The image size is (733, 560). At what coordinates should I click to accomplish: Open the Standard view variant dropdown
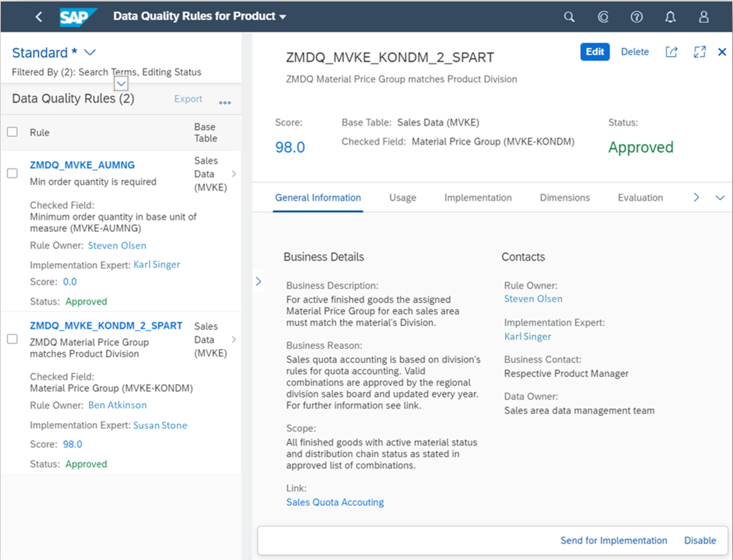(x=90, y=53)
